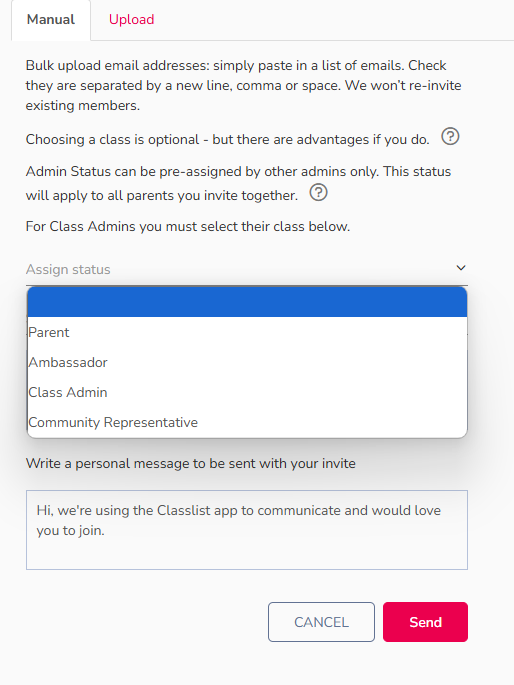Click the Assign status dropdown field

[x=247, y=269]
